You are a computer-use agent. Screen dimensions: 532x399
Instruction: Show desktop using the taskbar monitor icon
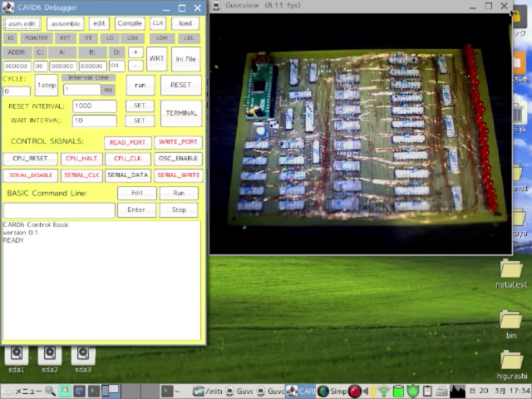[65, 392]
